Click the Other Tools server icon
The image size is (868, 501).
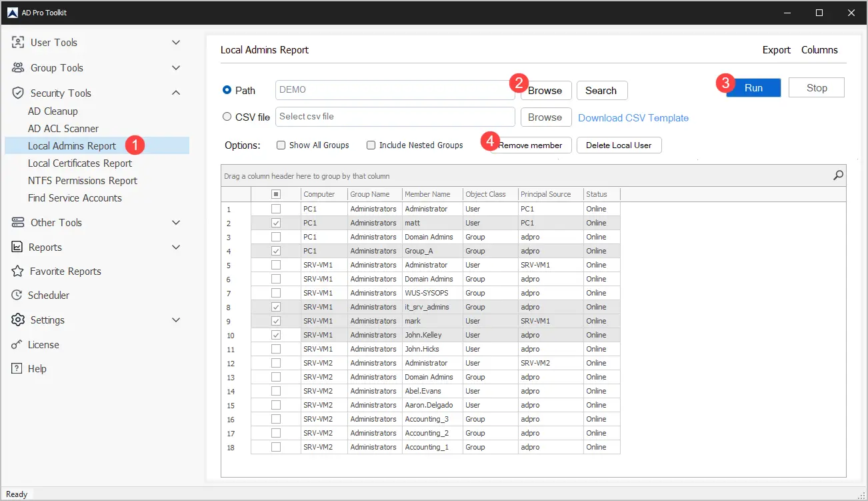[x=18, y=222]
